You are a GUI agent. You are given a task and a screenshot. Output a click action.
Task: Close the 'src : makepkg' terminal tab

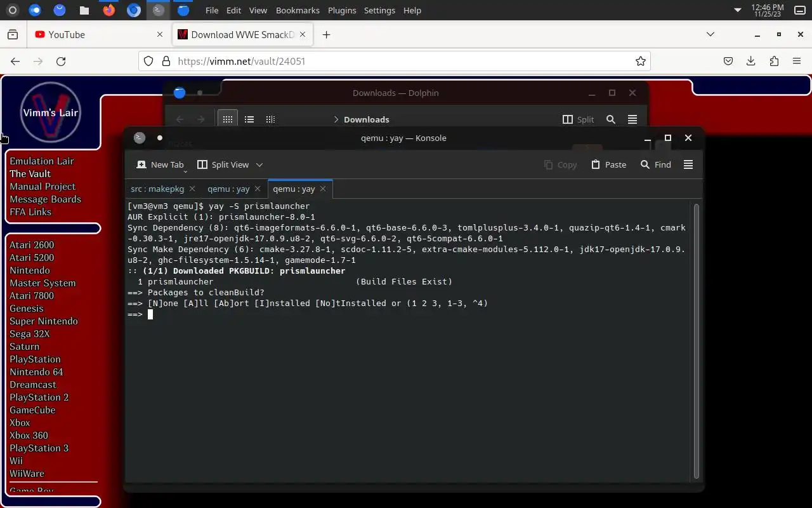(x=192, y=189)
